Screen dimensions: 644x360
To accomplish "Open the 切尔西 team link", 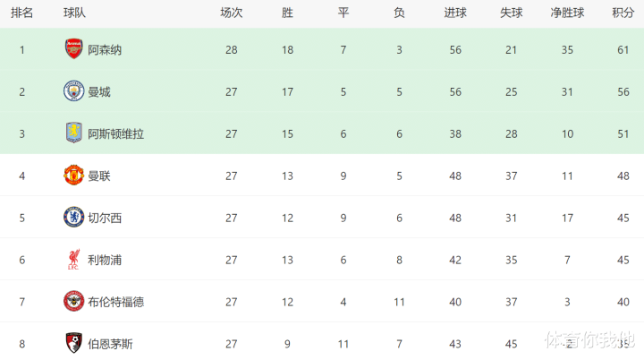I will pyautogui.click(x=105, y=219).
